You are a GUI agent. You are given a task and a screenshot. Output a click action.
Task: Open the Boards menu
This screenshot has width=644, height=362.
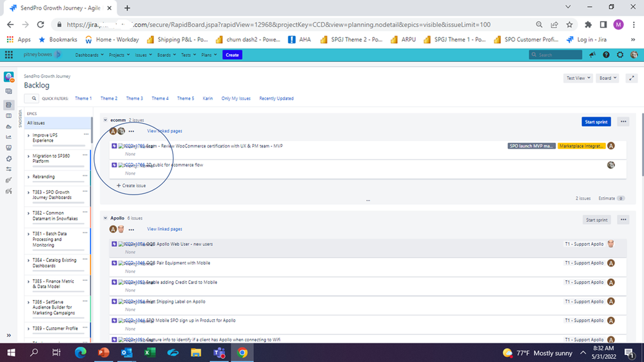point(166,55)
